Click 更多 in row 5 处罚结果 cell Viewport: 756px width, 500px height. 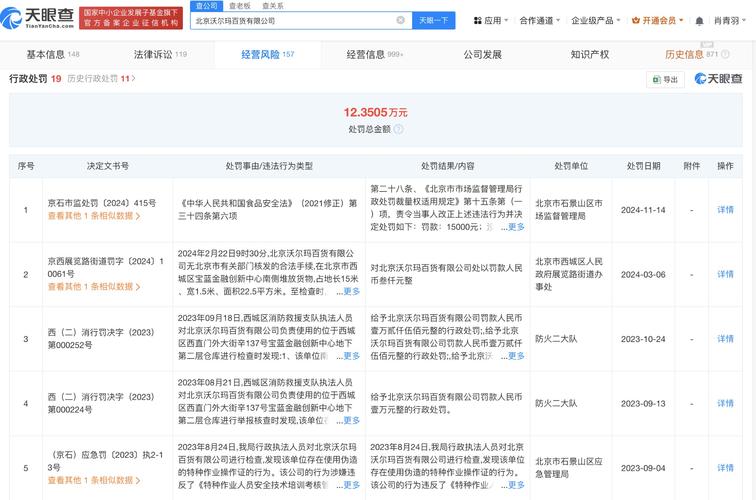click(x=516, y=486)
